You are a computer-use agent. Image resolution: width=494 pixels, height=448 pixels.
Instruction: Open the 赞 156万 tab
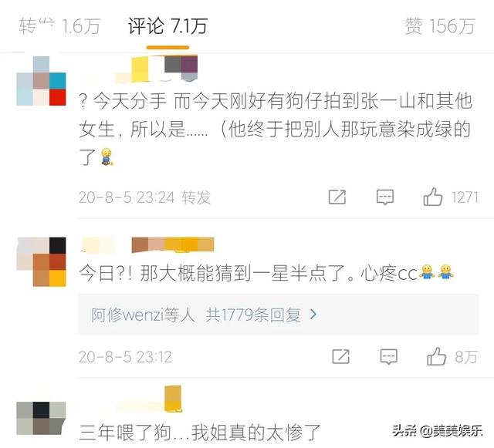coord(440,25)
